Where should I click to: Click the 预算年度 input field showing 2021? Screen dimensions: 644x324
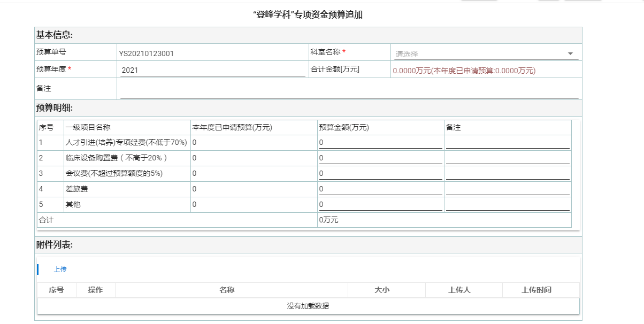(212, 70)
